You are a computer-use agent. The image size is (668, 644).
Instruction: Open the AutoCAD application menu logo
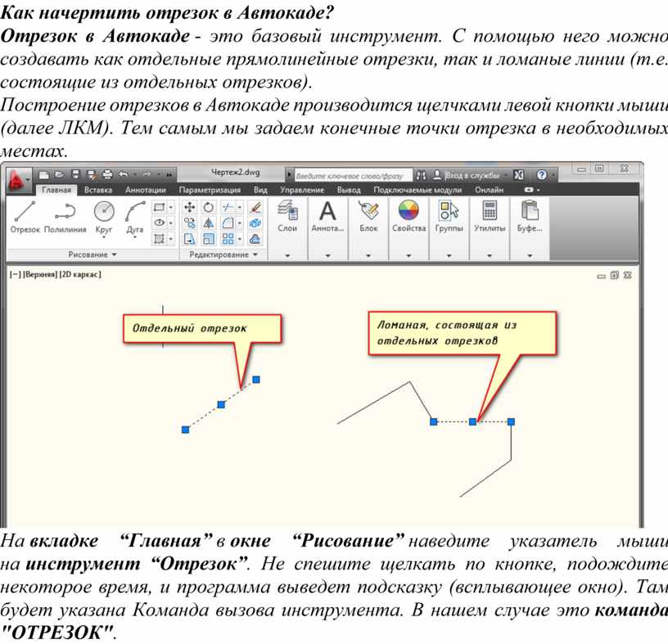click(x=17, y=181)
